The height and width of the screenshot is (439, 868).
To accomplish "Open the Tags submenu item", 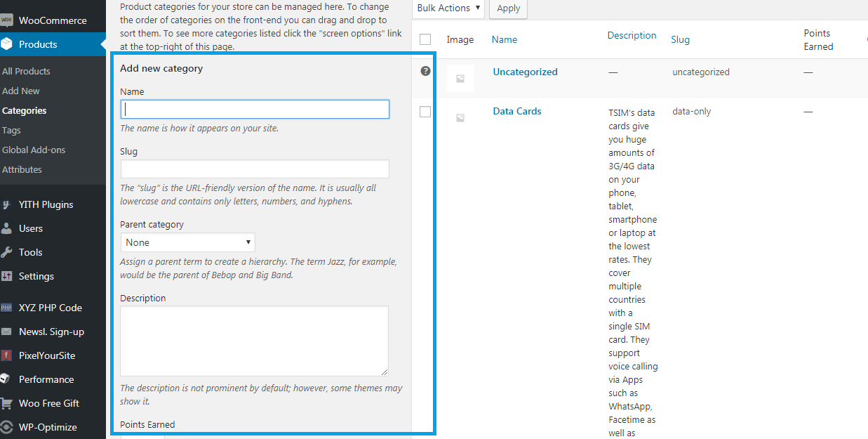I will pos(11,130).
